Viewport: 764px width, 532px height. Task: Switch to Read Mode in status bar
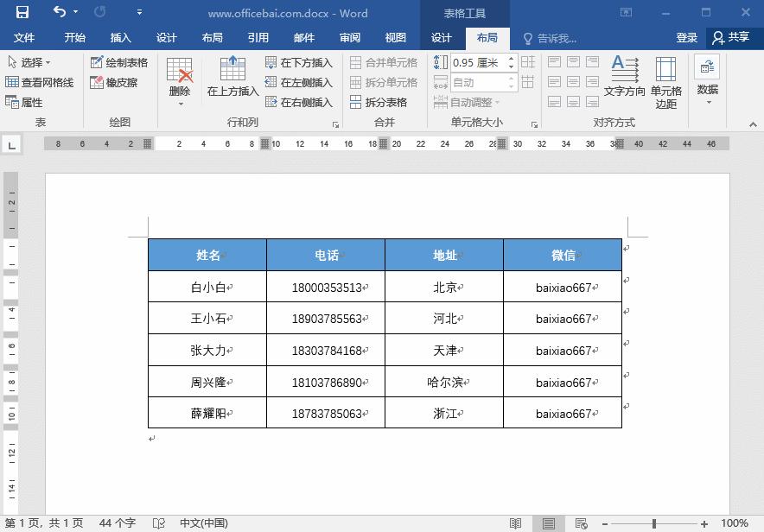coord(515,522)
